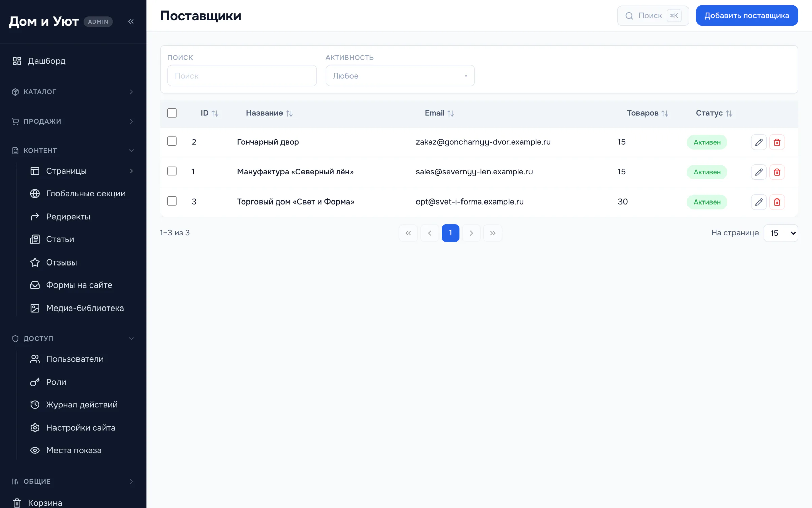Edit Мануфактура «Северный лён» with the pencil icon
Image resolution: width=812 pixels, height=508 pixels.
[759, 172]
